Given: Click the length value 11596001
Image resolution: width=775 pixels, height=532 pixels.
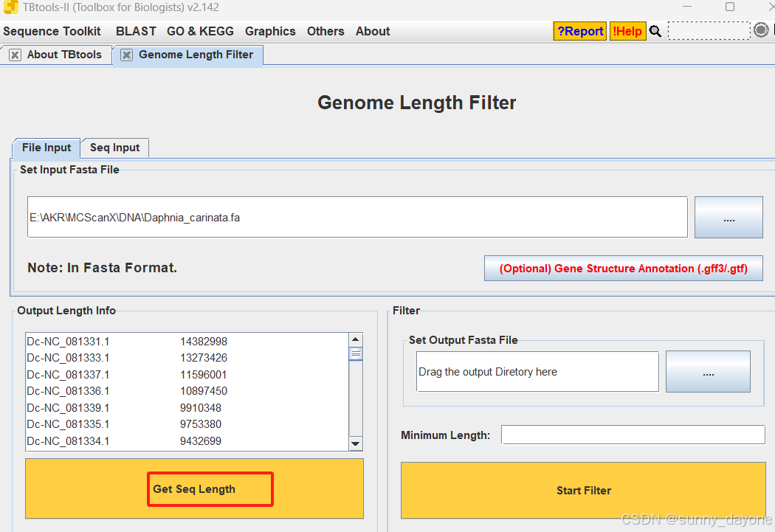Looking at the screenshot, I should [204, 374].
